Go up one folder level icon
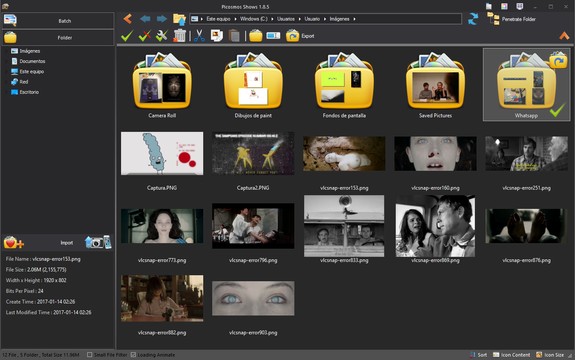 [x=179, y=19]
